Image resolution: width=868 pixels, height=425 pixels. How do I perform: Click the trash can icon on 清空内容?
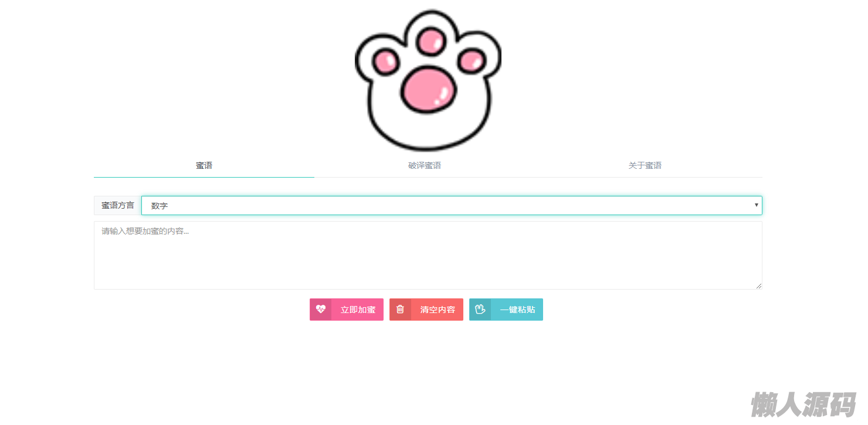click(400, 309)
